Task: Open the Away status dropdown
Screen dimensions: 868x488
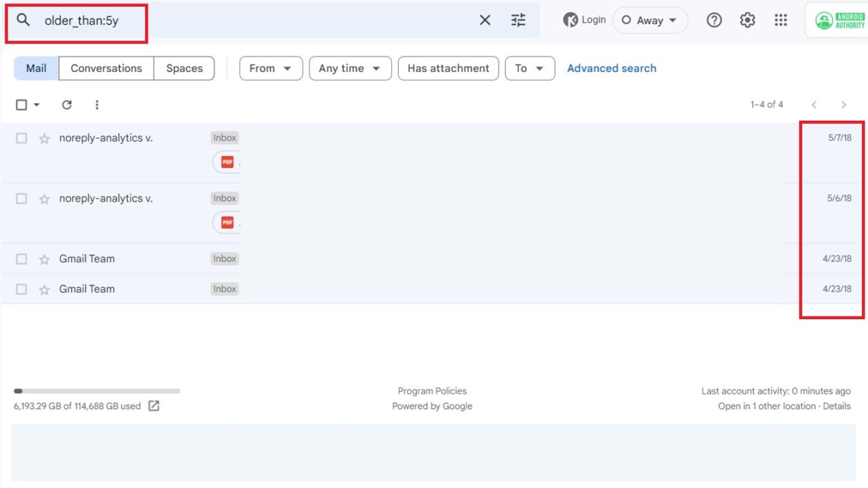Action: (x=650, y=20)
